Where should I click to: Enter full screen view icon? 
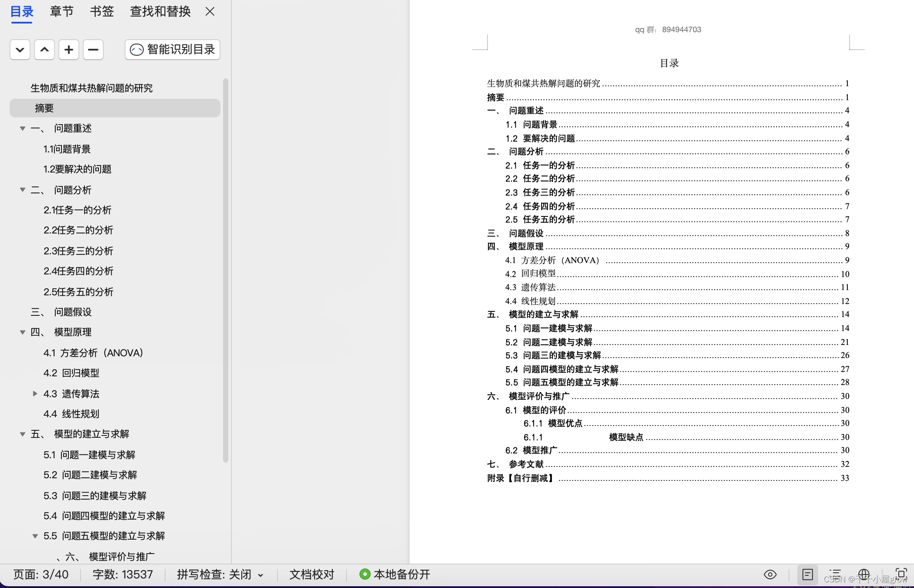(901, 574)
